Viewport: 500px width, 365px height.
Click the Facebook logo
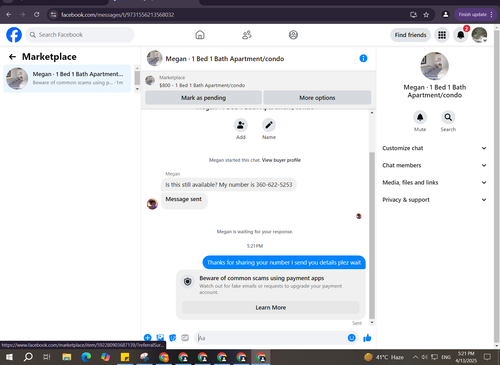pos(14,35)
